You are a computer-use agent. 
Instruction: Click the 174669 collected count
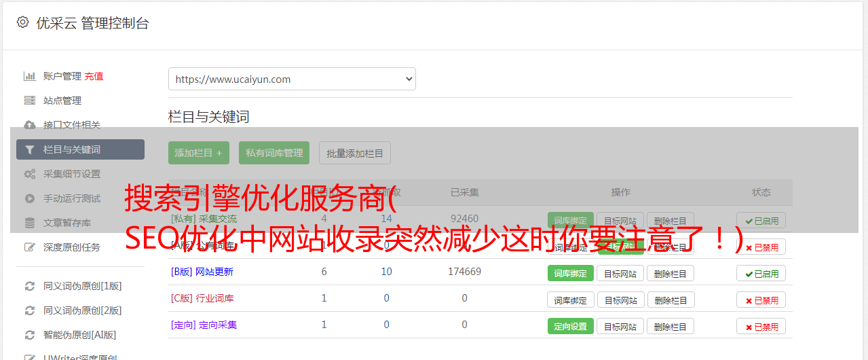pyautogui.click(x=464, y=272)
